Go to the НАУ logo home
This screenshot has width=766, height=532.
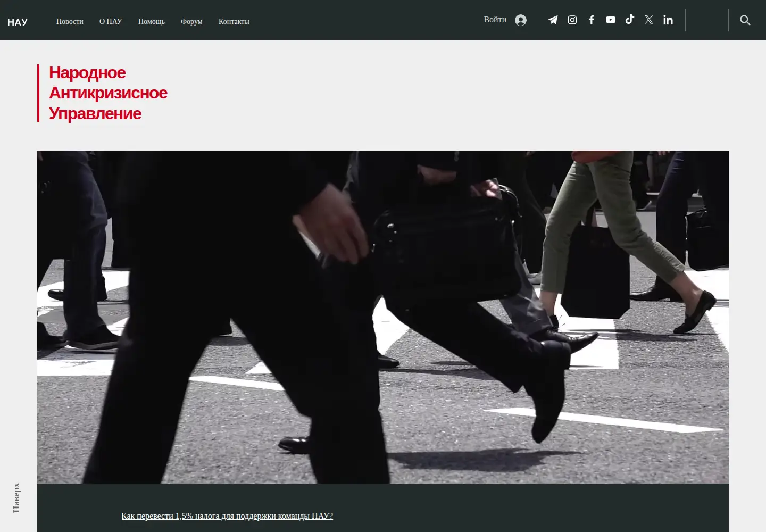coord(18,22)
